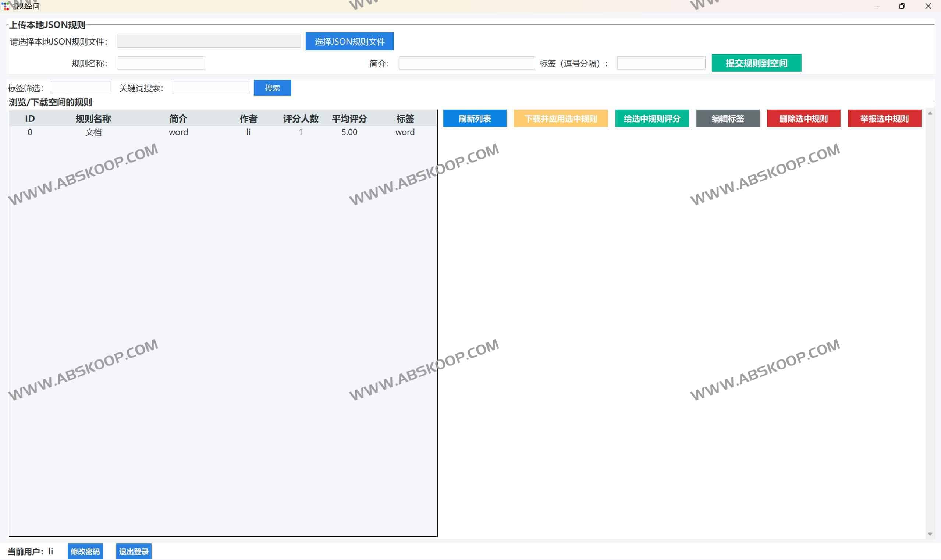Report the rule using 举报选中规则
This screenshot has height=560, width=941.
click(x=884, y=118)
